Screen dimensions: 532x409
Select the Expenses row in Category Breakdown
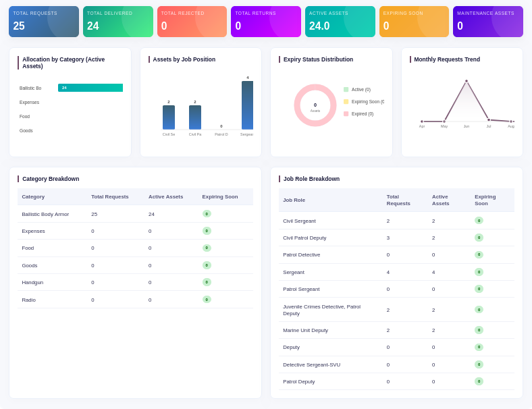tap(136, 231)
